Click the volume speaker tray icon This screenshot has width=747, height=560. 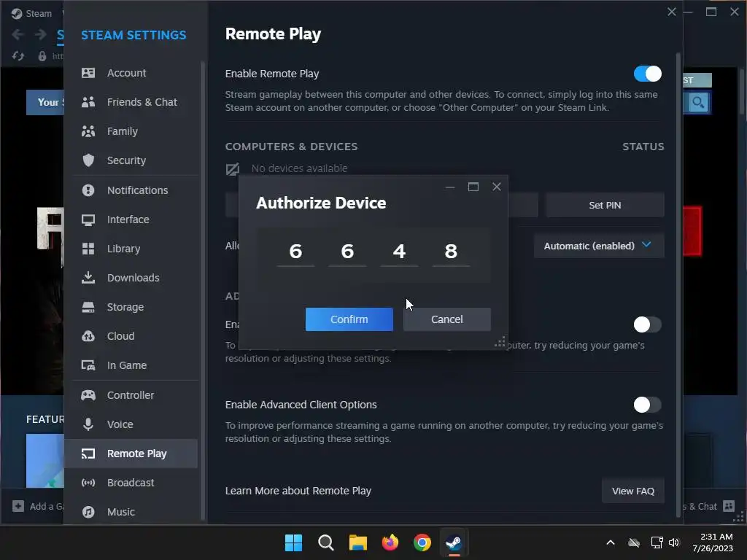click(x=673, y=542)
